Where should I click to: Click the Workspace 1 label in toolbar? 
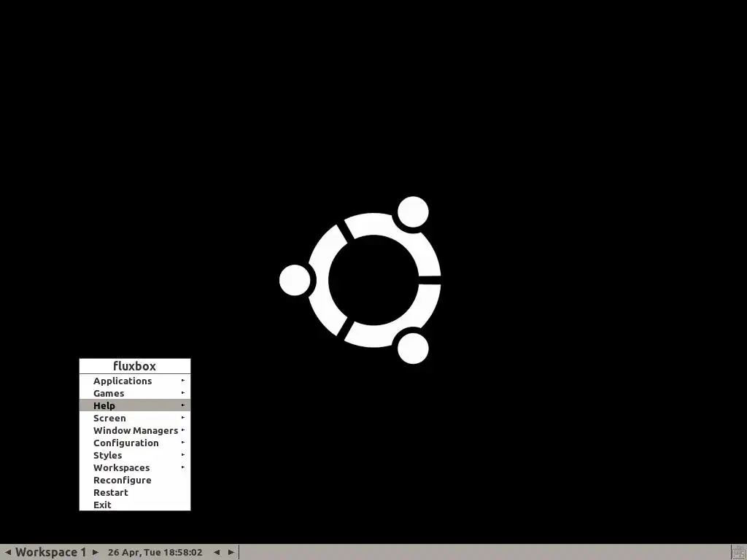51,552
